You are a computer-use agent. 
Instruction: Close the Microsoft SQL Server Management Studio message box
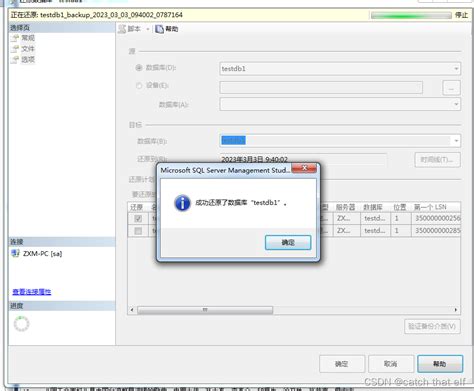304,168
